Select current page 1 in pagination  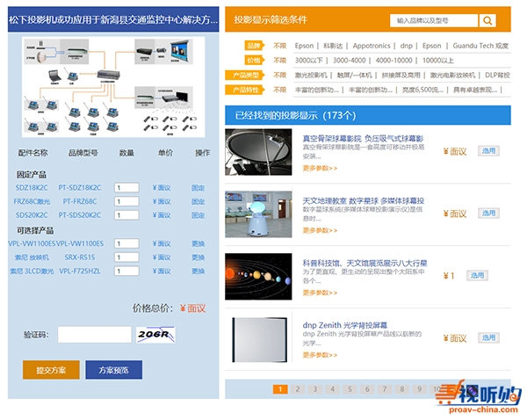280,389
